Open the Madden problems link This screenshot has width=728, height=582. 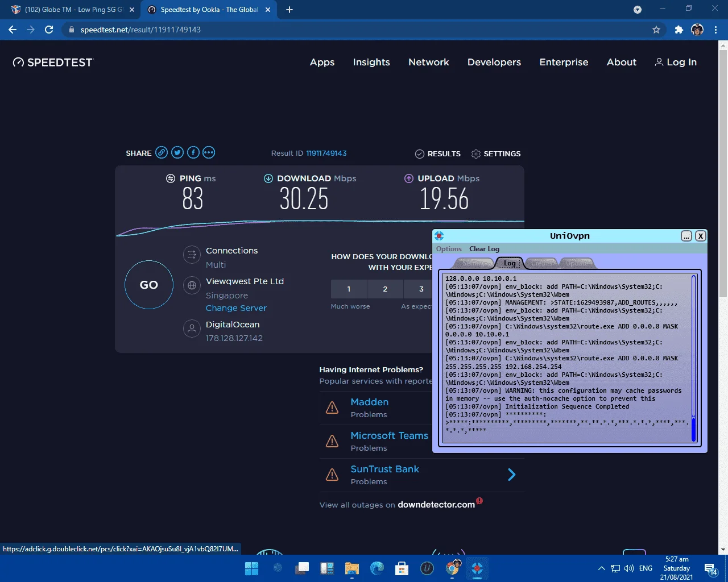point(370,402)
